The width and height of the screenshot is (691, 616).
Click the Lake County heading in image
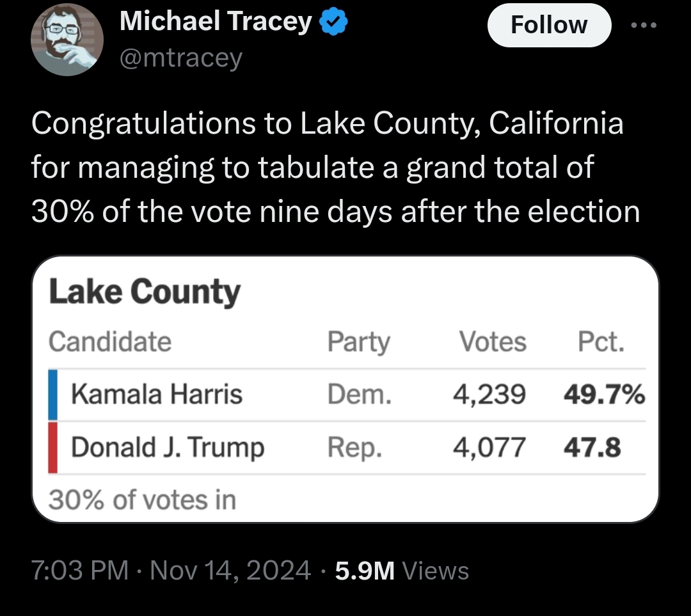click(145, 292)
